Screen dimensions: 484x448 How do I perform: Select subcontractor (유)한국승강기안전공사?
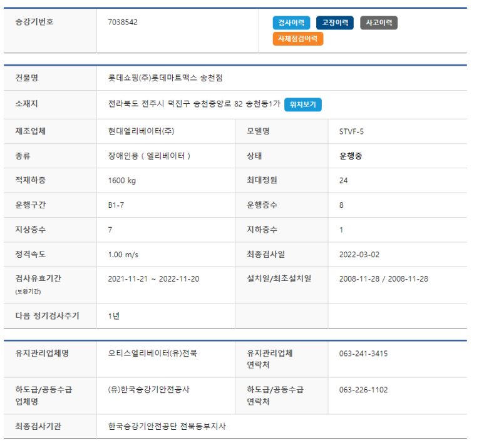tap(148, 390)
